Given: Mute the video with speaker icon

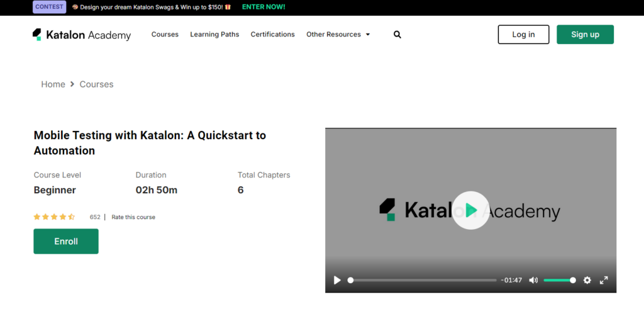Looking at the screenshot, I should point(533,280).
